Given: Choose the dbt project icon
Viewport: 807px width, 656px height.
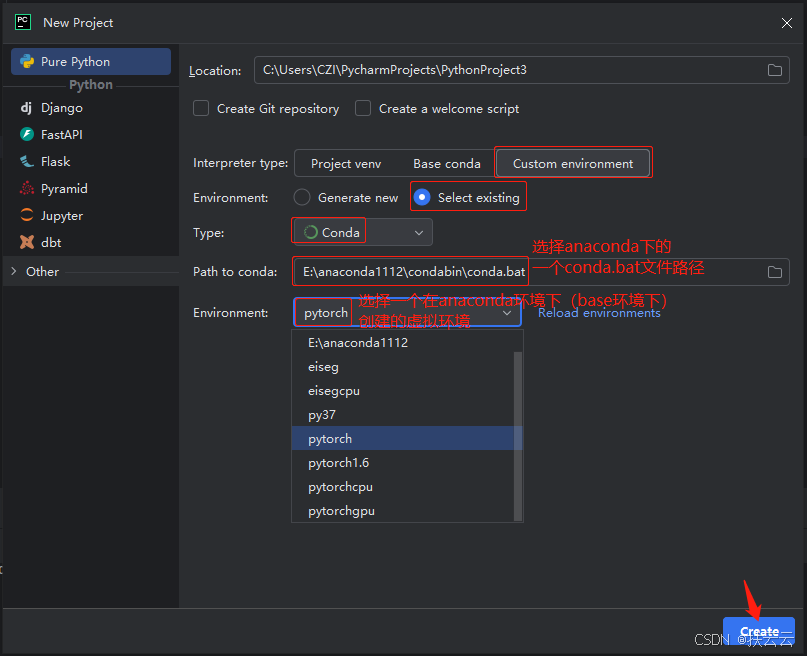Looking at the screenshot, I should [27, 242].
